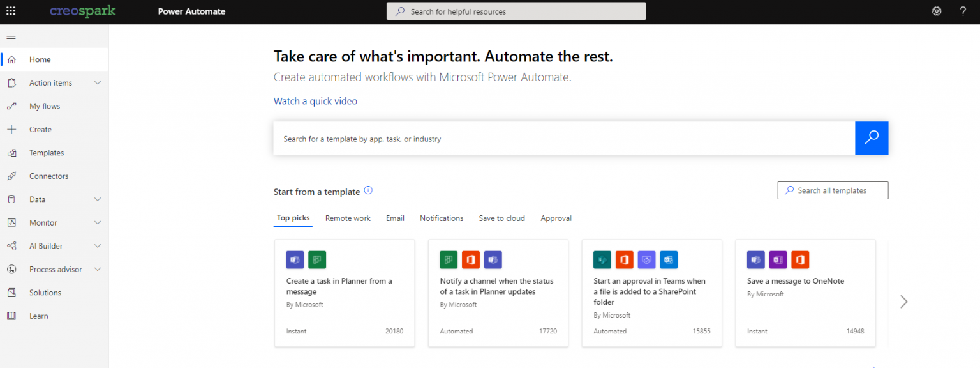This screenshot has height=368, width=980.
Task: Click the Search all templates field
Action: pyautogui.click(x=833, y=190)
